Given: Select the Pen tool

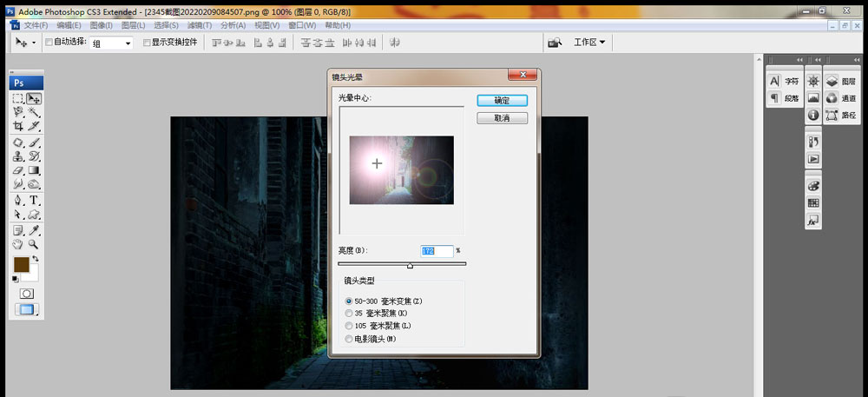Looking at the screenshot, I should click(x=18, y=200).
